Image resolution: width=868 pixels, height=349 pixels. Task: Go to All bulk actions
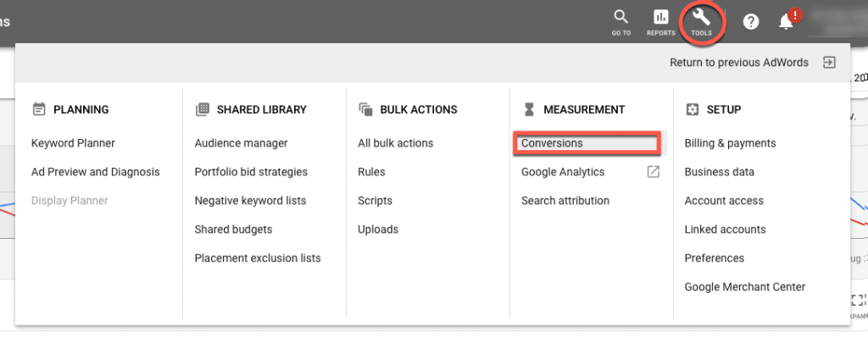coord(396,143)
